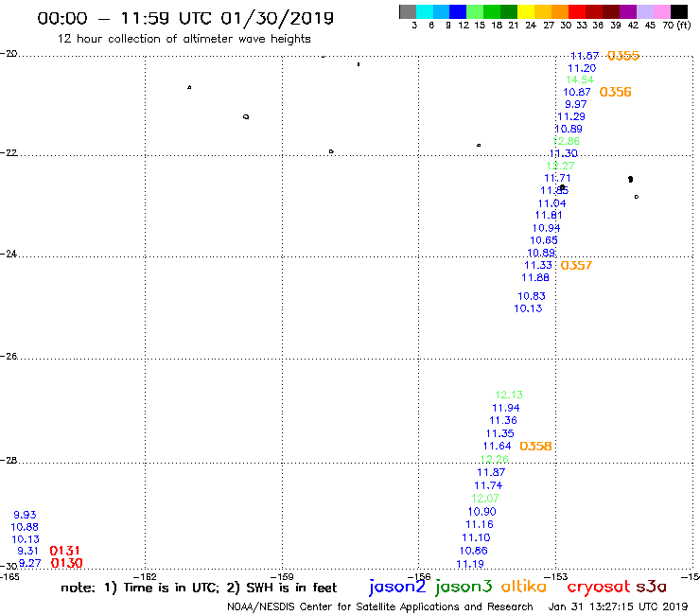
Task: Click the wave height value 11.35
Action: point(500,433)
